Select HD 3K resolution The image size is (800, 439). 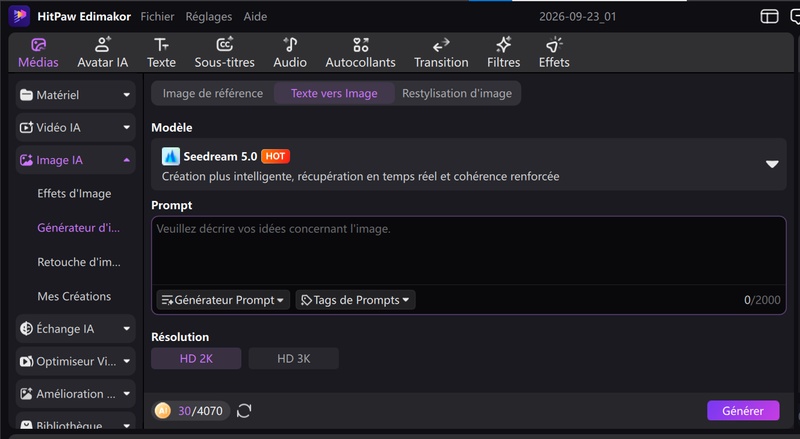coord(293,358)
